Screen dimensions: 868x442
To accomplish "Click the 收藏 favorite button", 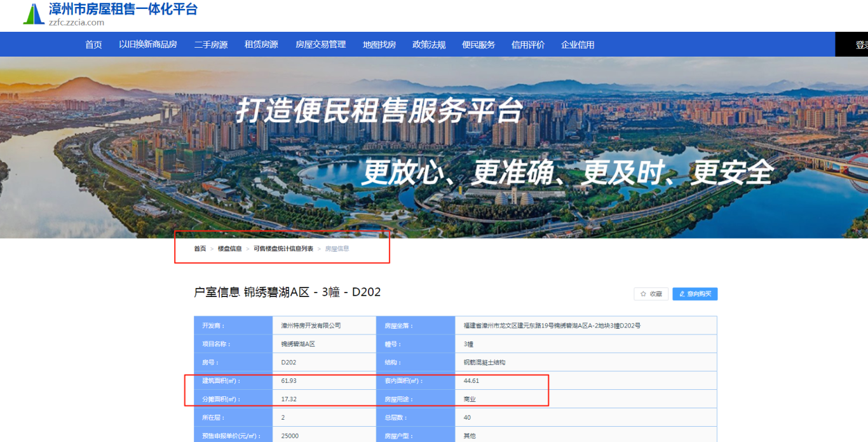I will click(651, 294).
